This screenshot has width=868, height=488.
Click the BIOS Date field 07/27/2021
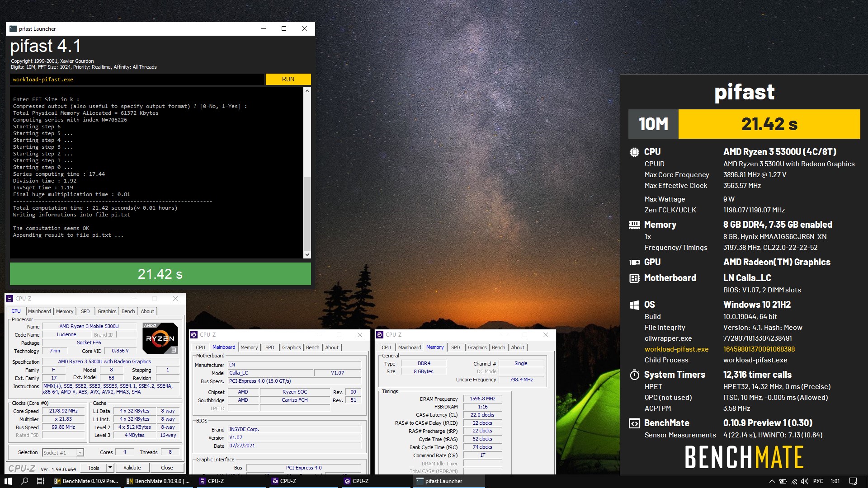click(x=295, y=446)
